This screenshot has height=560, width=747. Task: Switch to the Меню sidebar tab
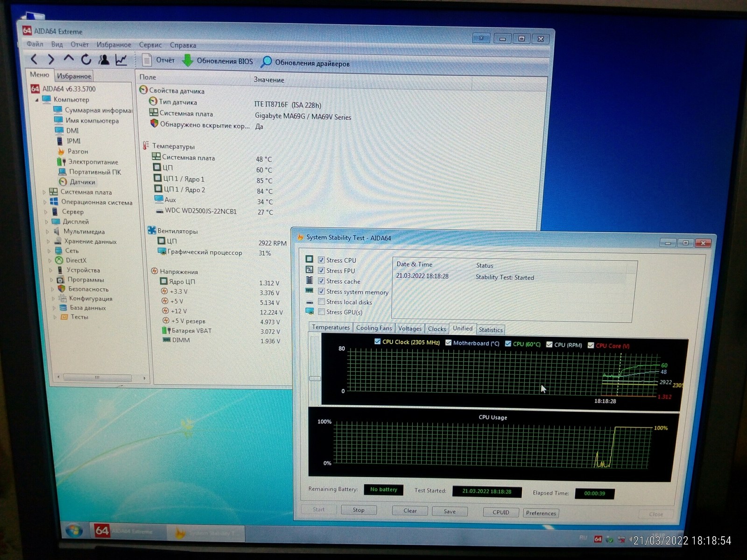[40, 75]
